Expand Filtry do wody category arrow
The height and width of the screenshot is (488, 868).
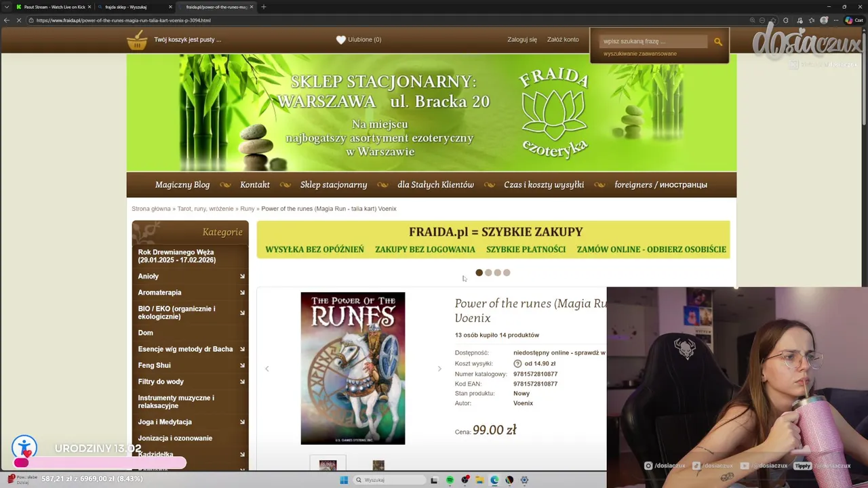242,382
